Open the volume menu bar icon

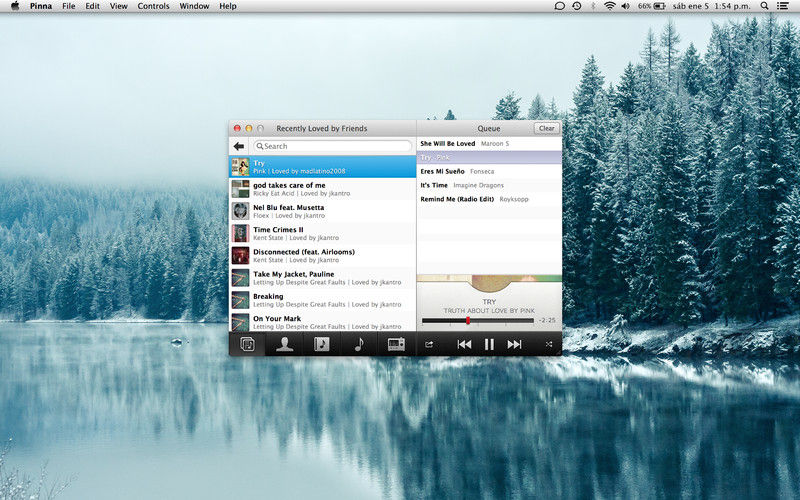point(626,6)
